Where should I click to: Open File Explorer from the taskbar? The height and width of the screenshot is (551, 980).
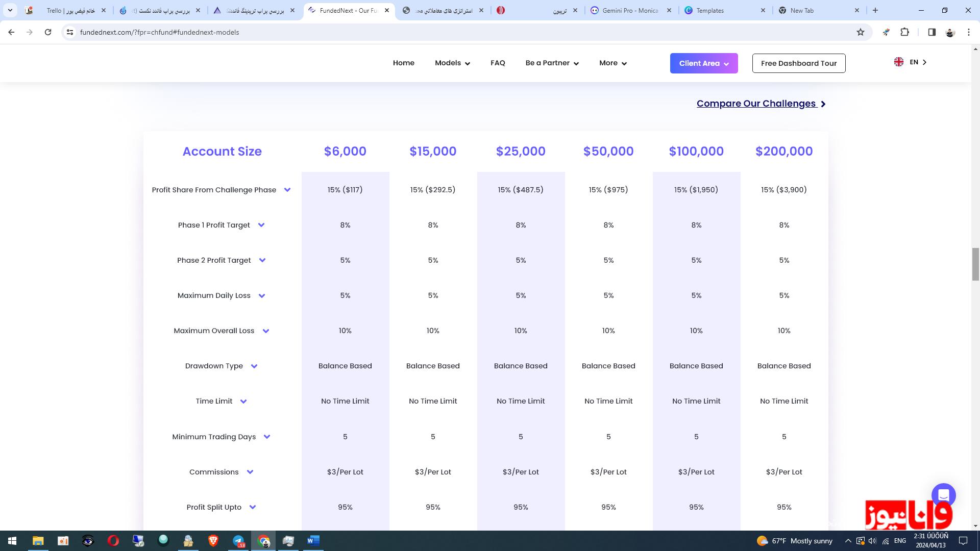click(38, 541)
